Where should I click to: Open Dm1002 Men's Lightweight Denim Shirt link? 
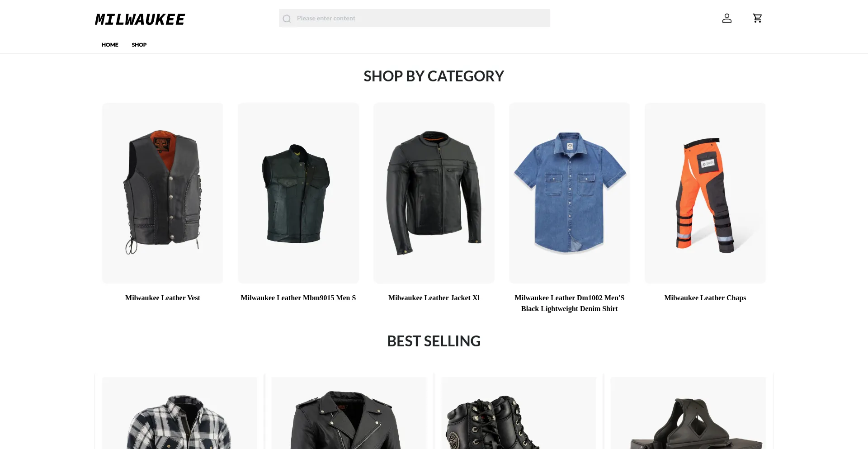point(570,303)
